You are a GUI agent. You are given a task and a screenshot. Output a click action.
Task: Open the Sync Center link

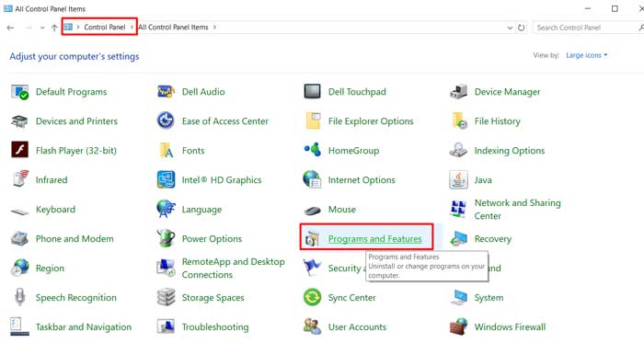352,297
